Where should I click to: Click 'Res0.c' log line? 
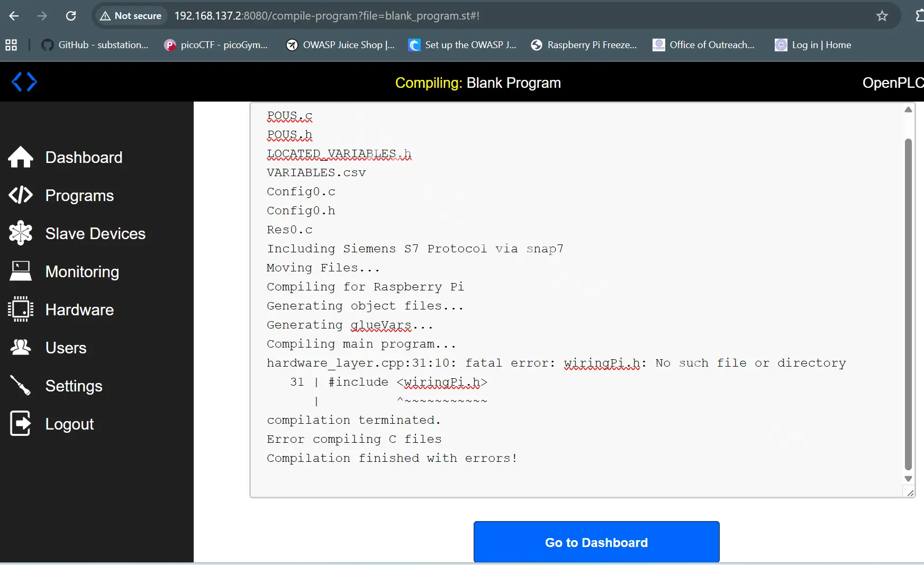tap(289, 230)
